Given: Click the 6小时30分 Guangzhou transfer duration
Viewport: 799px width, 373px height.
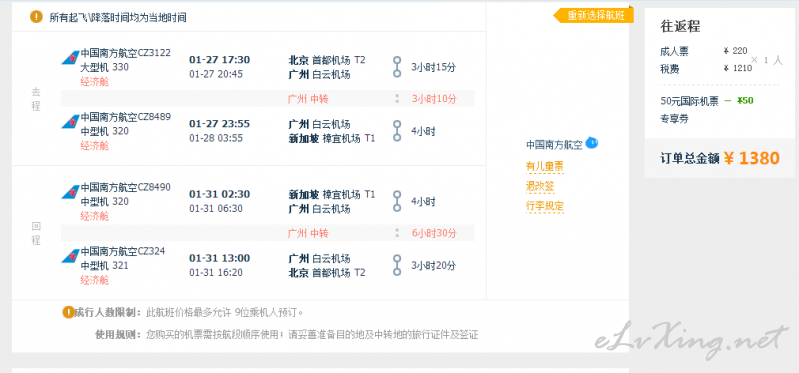Looking at the screenshot, I should 434,233.
